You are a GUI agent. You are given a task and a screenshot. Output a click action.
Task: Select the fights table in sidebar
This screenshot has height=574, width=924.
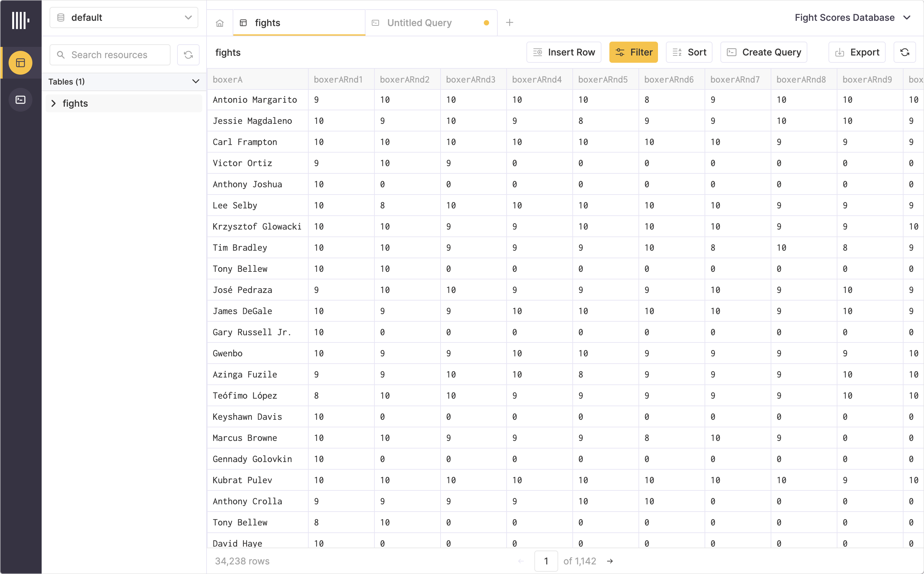124,103
